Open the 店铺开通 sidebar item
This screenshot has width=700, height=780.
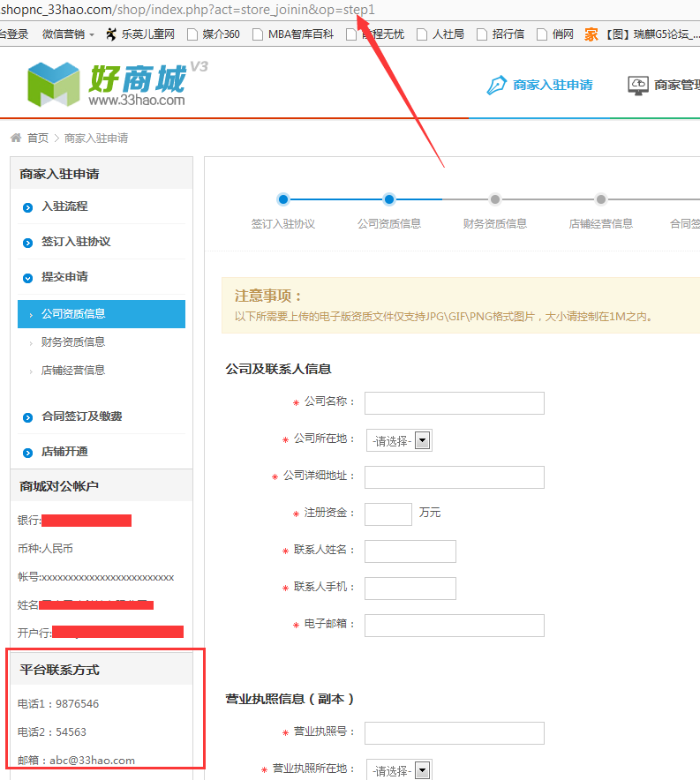64,452
